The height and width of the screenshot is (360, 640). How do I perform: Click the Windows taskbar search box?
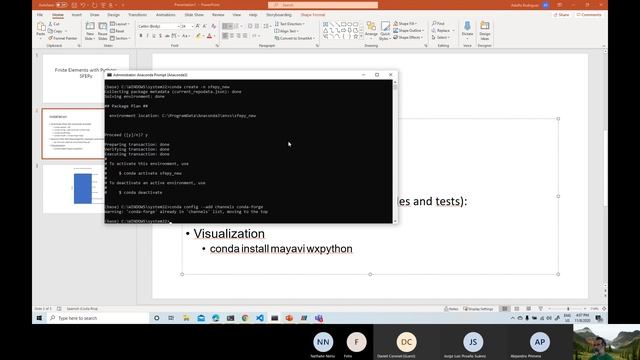point(98,318)
